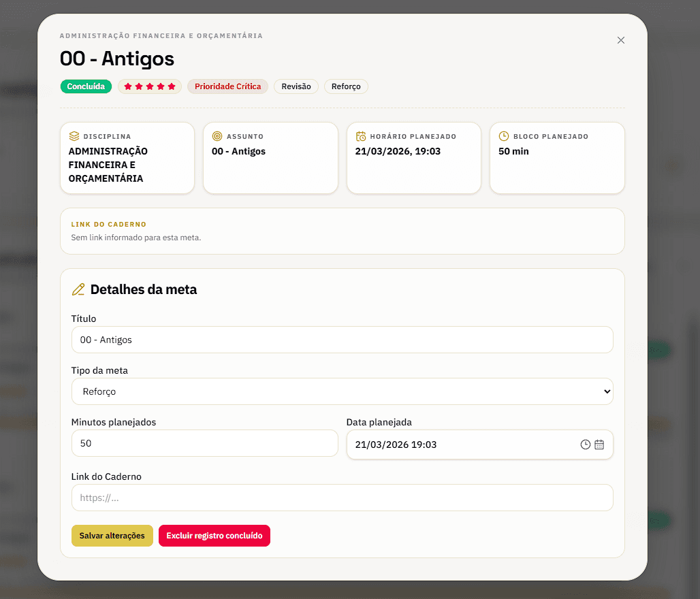This screenshot has width=700, height=599.
Task: Click the pencil icon beside Detalhes da meta
Action: tap(78, 289)
